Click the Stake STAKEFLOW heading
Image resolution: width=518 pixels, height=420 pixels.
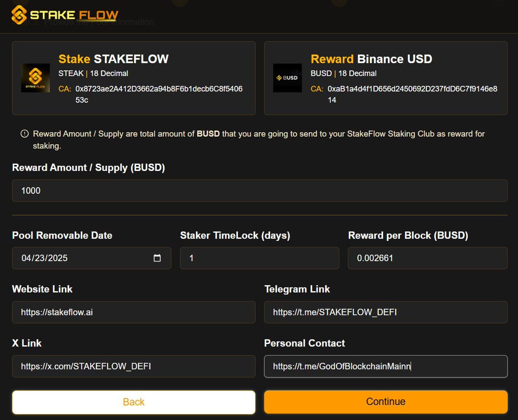tap(114, 59)
